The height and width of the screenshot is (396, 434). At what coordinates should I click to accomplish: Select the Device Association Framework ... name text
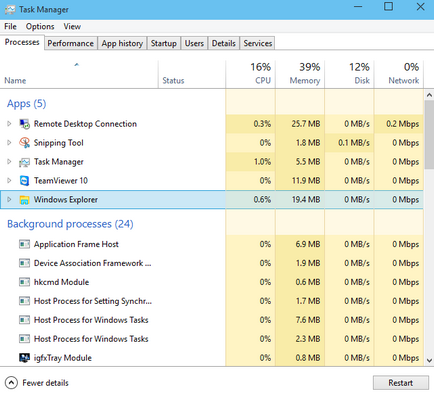point(93,263)
